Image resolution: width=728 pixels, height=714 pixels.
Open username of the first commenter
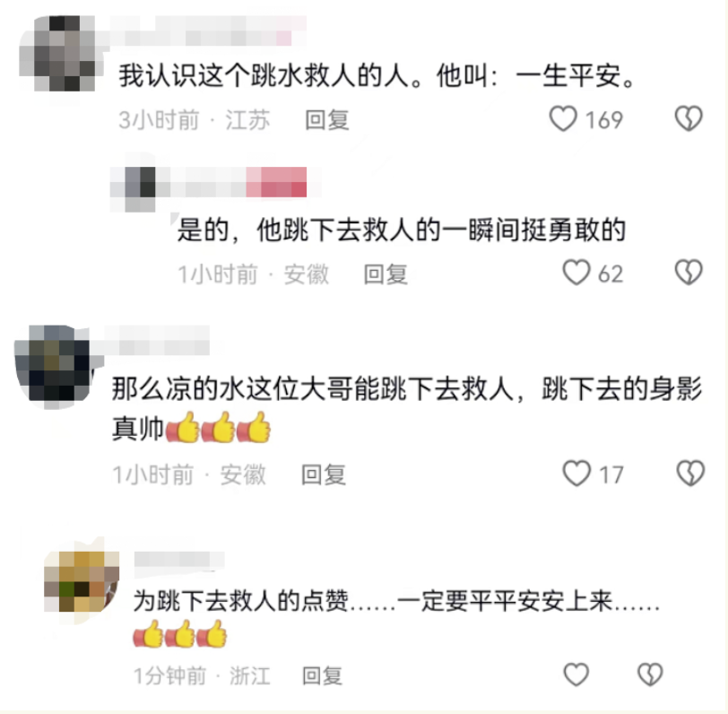click(x=207, y=30)
